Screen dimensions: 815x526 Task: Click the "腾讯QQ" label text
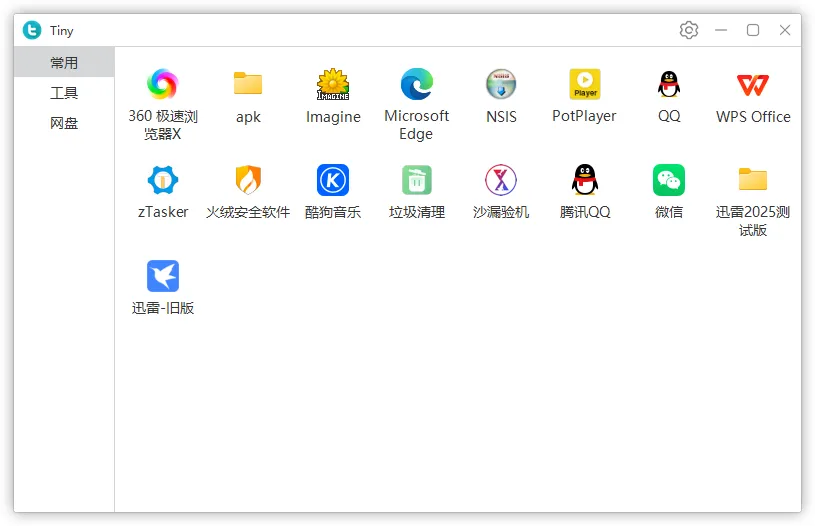click(x=585, y=212)
